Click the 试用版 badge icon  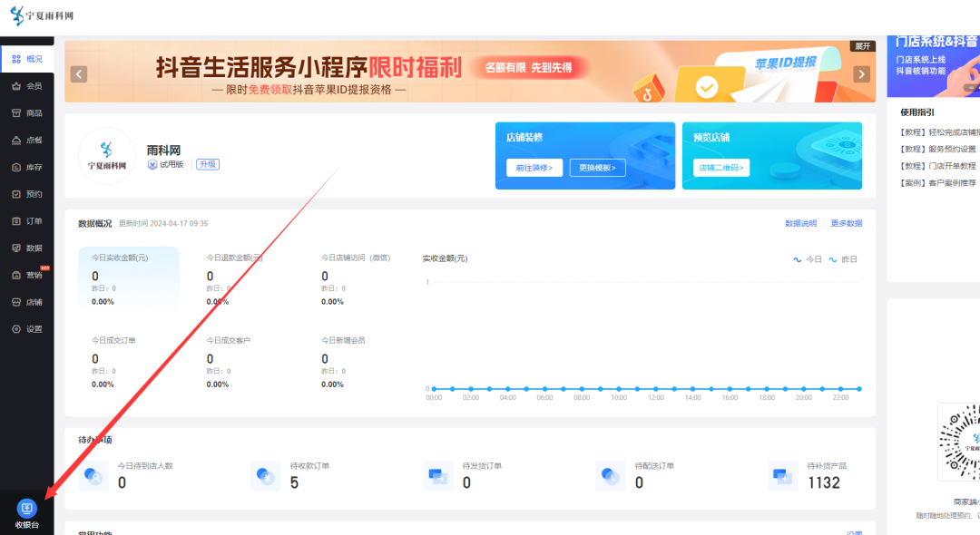point(152,164)
